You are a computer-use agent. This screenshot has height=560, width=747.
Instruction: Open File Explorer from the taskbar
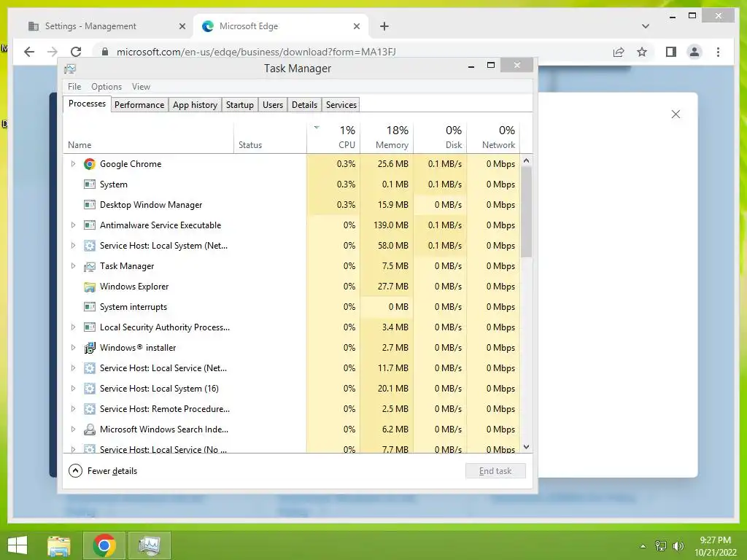(x=59, y=545)
